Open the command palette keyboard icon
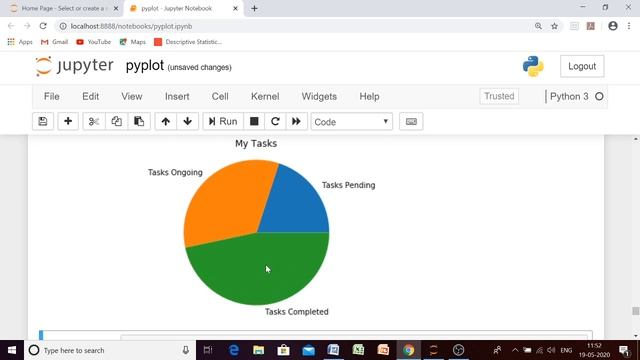This screenshot has width=640, height=360. pos(411,121)
